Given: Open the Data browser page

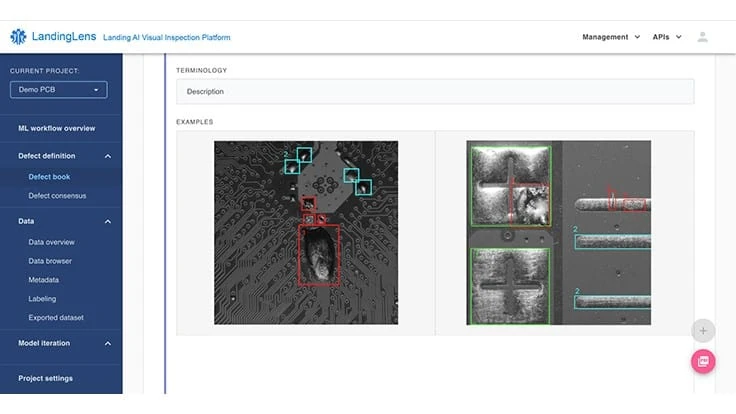Looking at the screenshot, I should click(50, 261).
